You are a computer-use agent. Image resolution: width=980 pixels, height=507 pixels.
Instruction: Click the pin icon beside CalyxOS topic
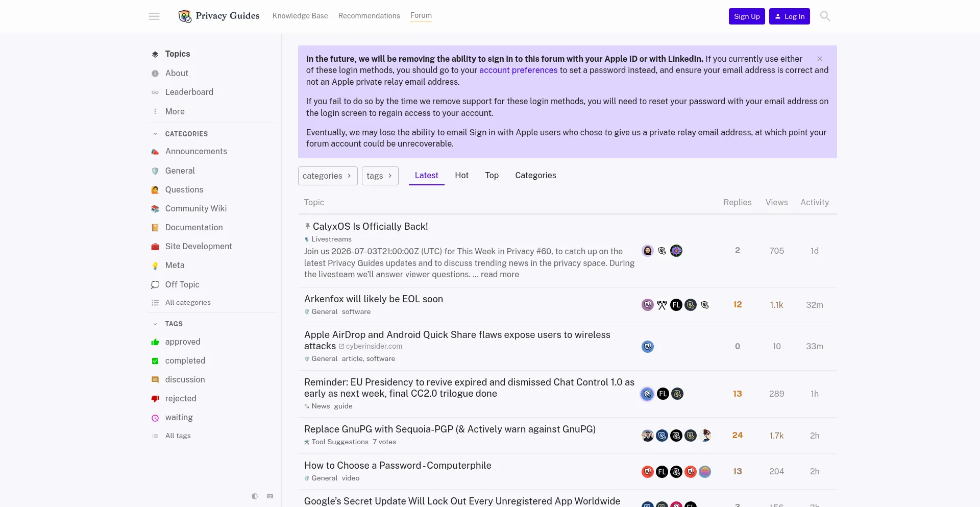[x=307, y=226]
